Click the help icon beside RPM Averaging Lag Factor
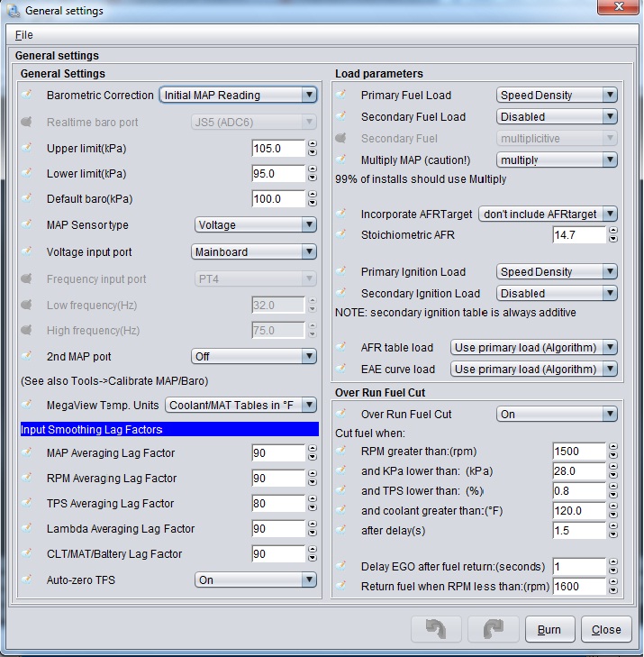This screenshot has height=657, width=644. coord(27,478)
